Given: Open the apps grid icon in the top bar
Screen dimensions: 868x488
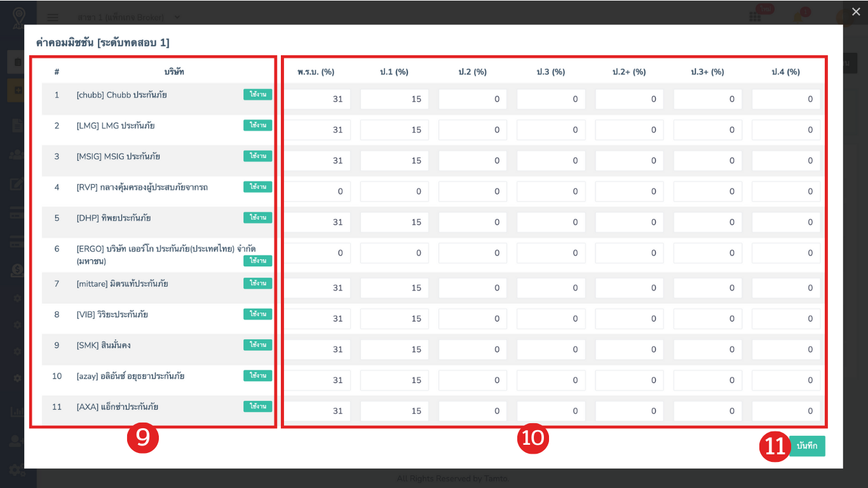Looking at the screenshot, I should (x=755, y=17).
